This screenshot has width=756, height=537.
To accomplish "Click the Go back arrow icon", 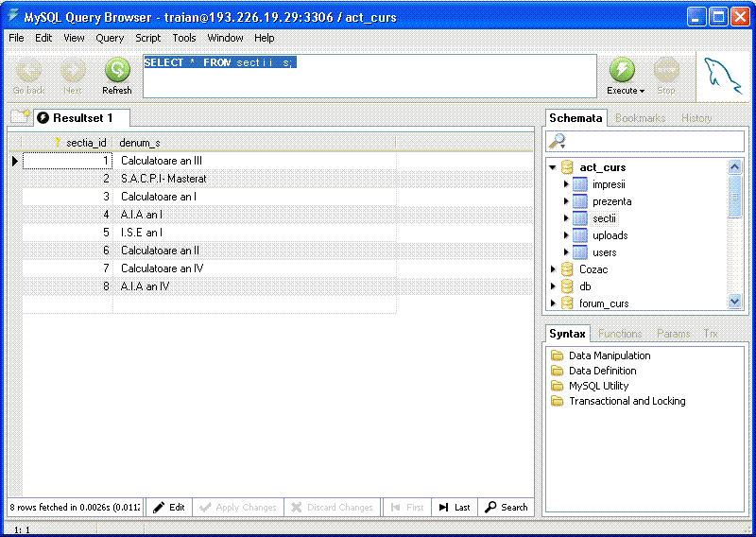I will point(28,70).
